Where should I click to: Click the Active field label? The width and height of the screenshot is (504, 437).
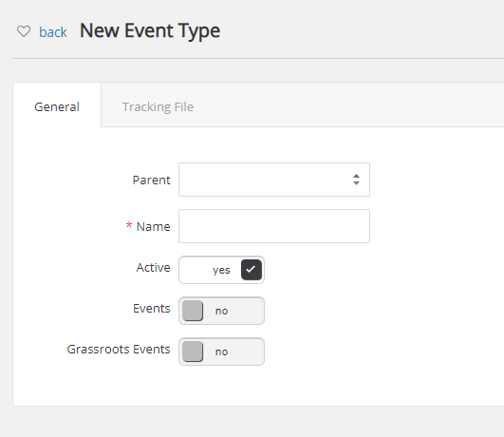point(154,267)
